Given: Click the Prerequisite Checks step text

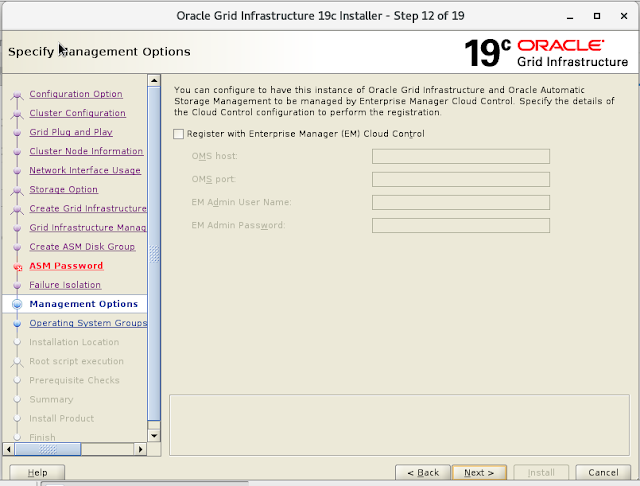Looking at the screenshot, I should click(x=74, y=380).
